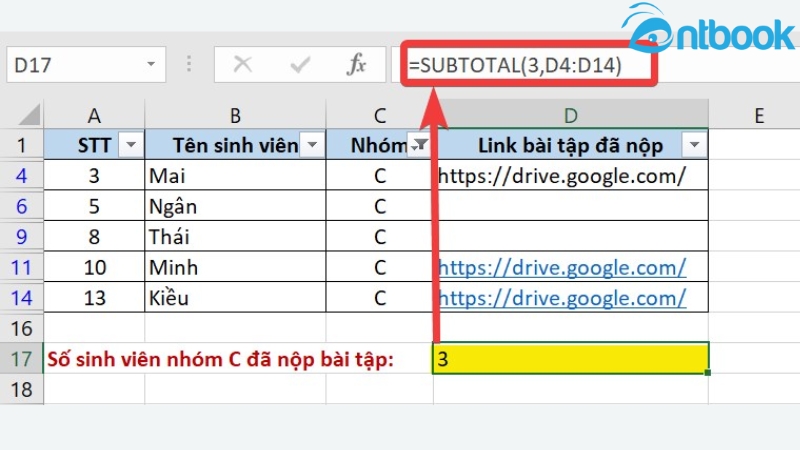
Task: Click the Nhóm cell C in Thái's row
Action: click(380, 236)
